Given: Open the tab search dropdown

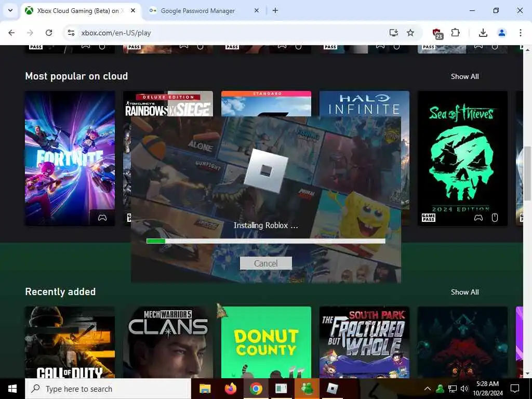Looking at the screenshot, I should tap(10, 10).
